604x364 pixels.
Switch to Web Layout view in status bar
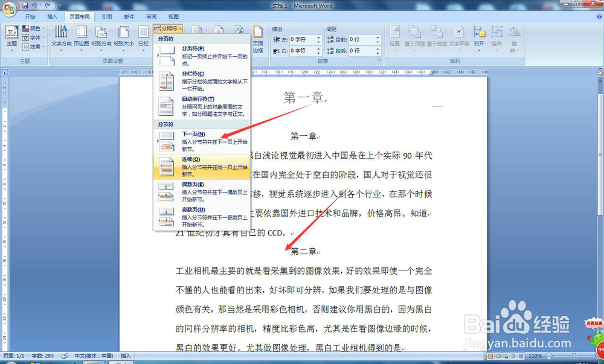506,356
